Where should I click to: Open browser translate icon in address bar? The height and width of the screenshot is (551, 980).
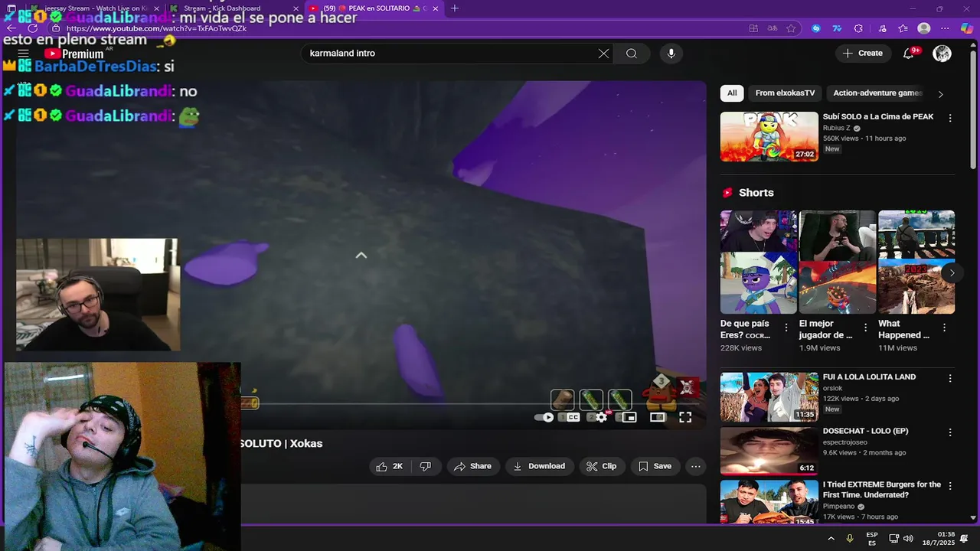773,28
